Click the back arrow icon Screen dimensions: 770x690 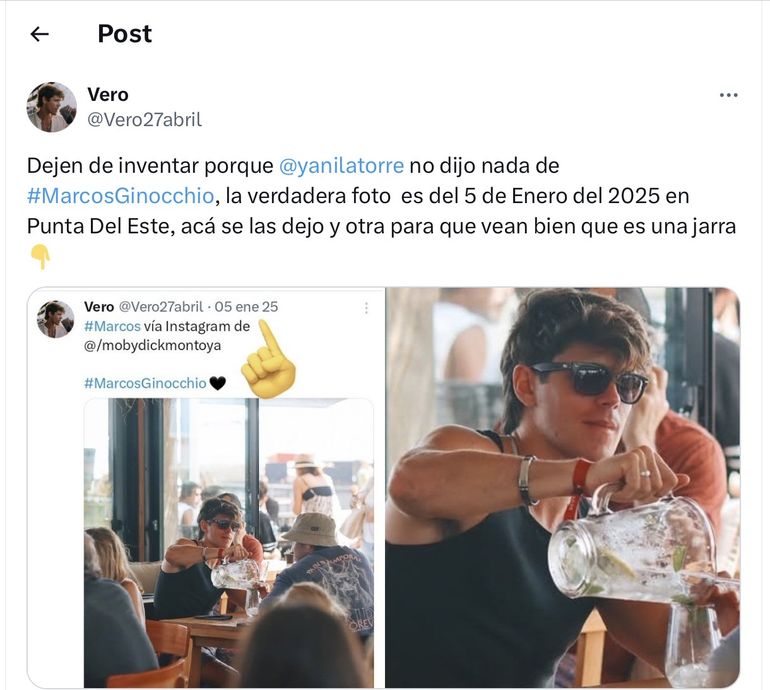tap(39, 34)
